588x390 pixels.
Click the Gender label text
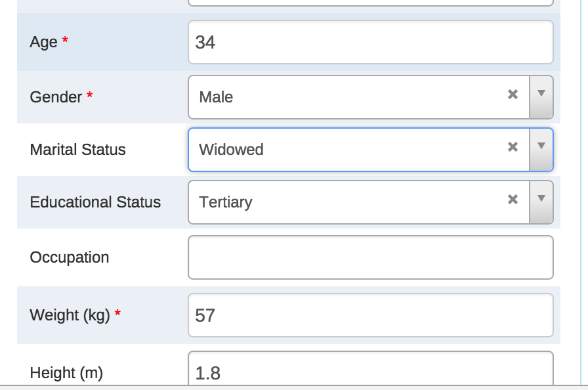56,97
